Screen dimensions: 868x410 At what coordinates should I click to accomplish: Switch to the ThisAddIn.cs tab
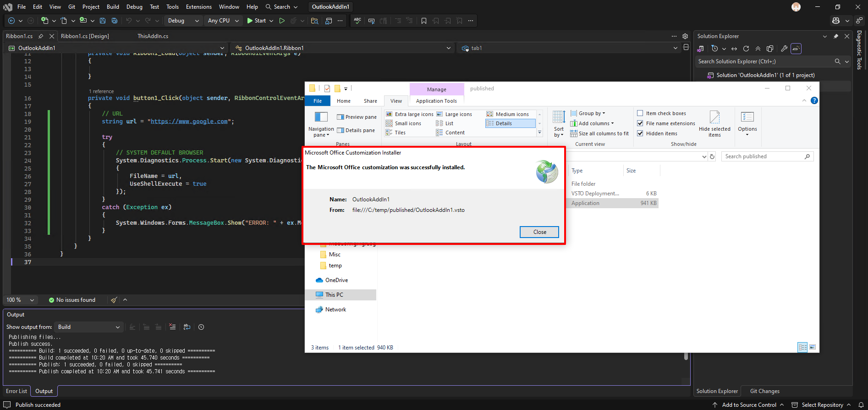click(153, 36)
